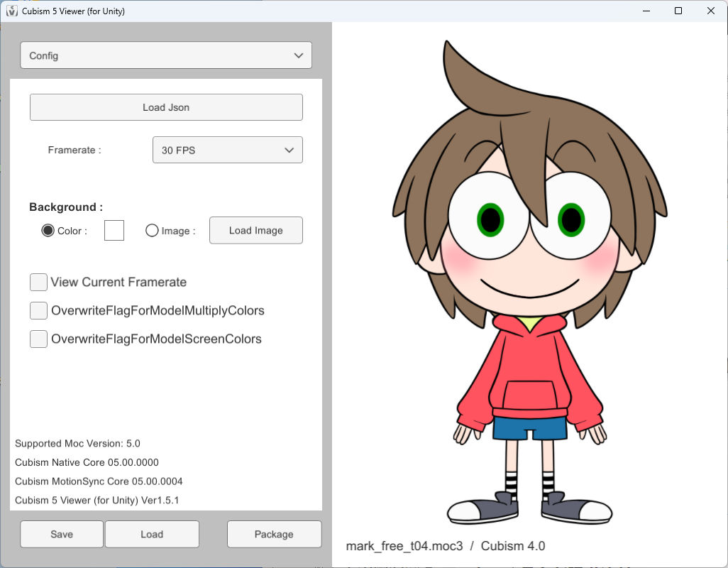Viewport: 728px width, 568px height.
Task: Expand the 30 FPS framerate dropdown
Action: pos(227,150)
